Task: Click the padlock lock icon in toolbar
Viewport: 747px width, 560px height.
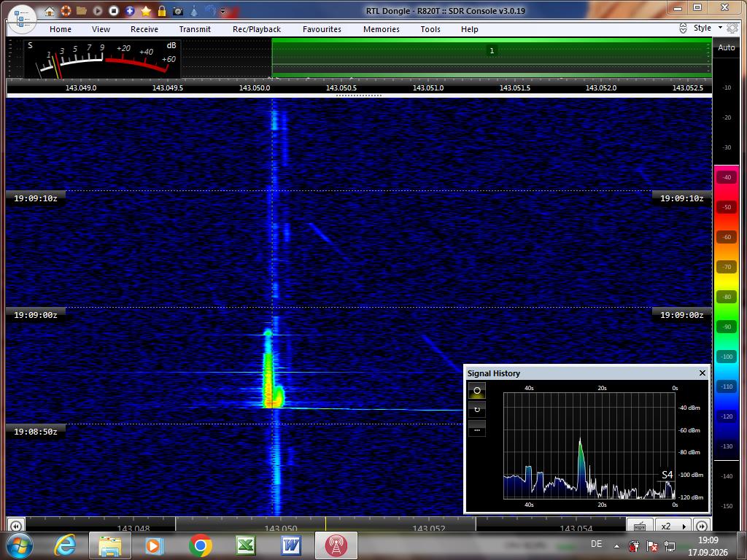Action: 162,10
